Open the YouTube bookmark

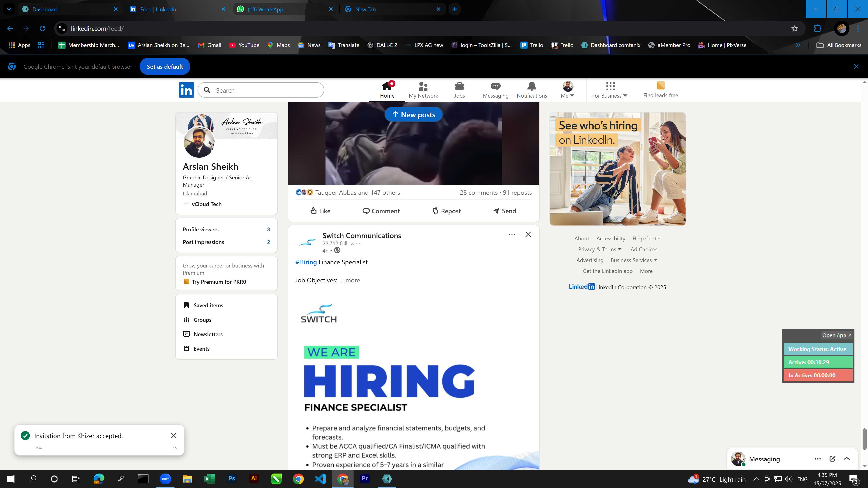[244, 45]
